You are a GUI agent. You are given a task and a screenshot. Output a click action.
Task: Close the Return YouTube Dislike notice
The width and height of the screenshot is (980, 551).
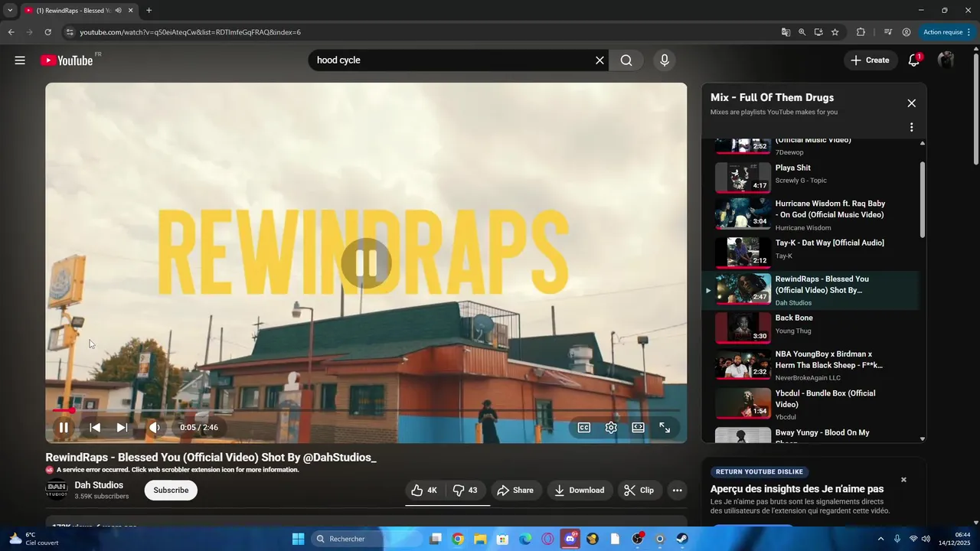coord(903,480)
